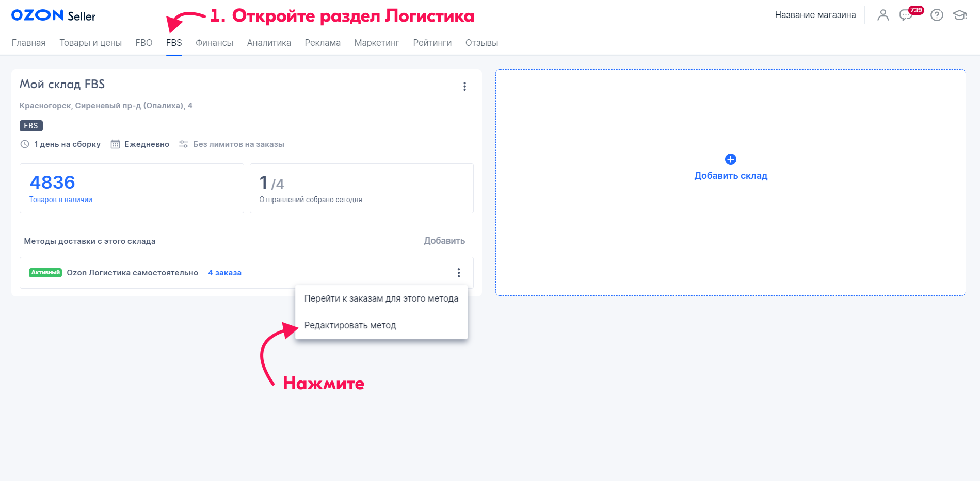Screen dimensions: 980x481
Task: Click the blue plus add warehouse icon
Action: (x=730, y=159)
